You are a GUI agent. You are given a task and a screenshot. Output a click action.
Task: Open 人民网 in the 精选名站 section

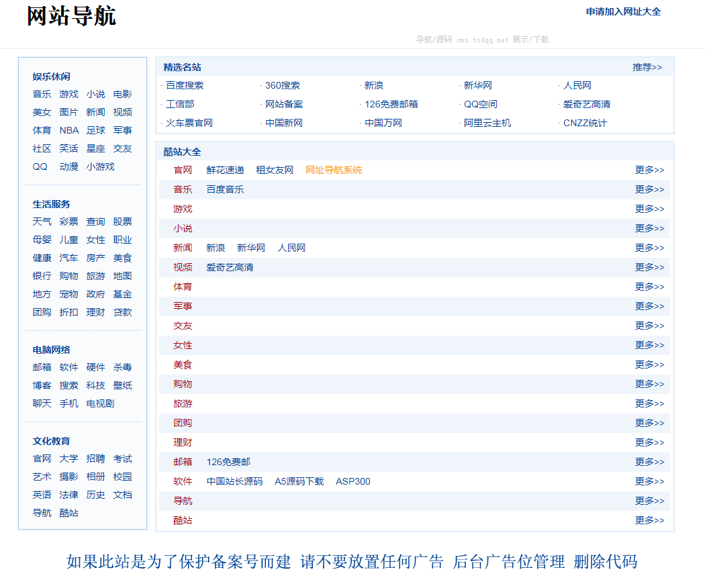(577, 85)
